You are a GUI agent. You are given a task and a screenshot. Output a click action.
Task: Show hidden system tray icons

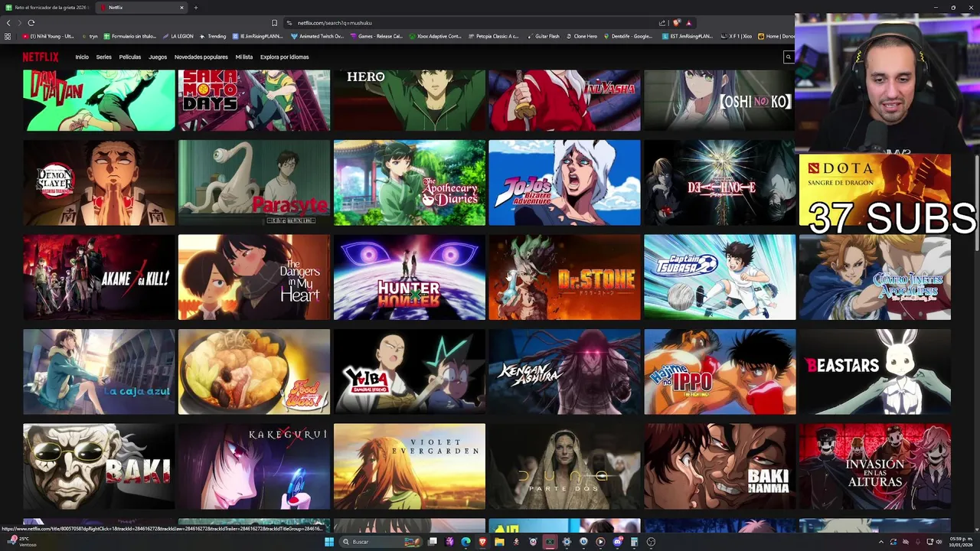click(x=880, y=542)
